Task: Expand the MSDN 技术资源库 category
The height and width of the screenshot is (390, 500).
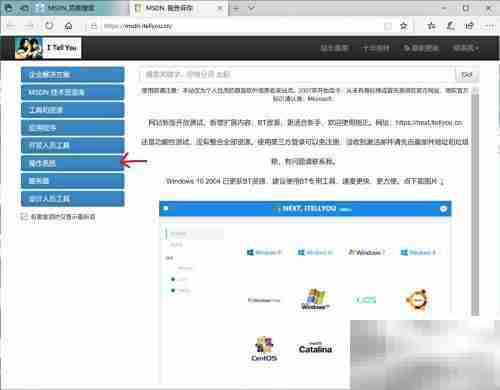Action: point(72,92)
